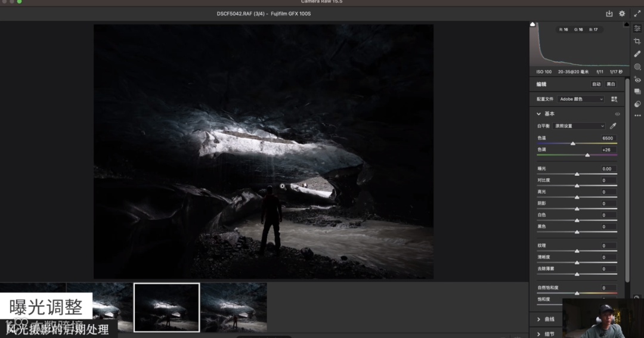Open the Masking tool
This screenshot has width=644, height=338.
(637, 67)
